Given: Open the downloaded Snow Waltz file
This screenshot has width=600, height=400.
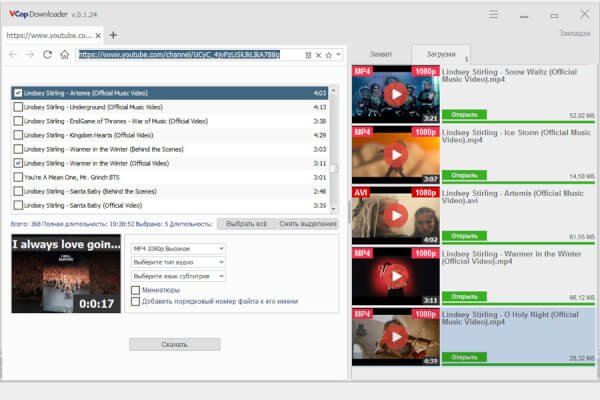Looking at the screenshot, I should point(464,114).
